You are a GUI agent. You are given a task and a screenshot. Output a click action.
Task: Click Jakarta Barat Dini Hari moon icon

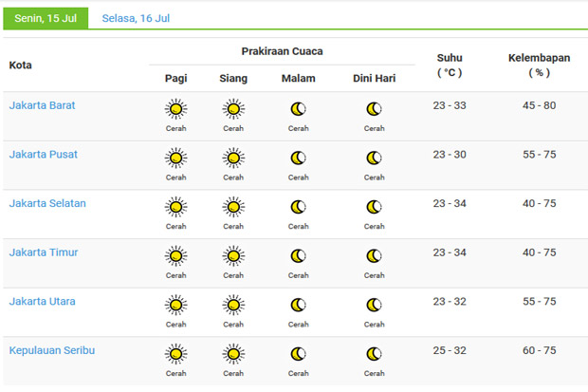coord(375,109)
